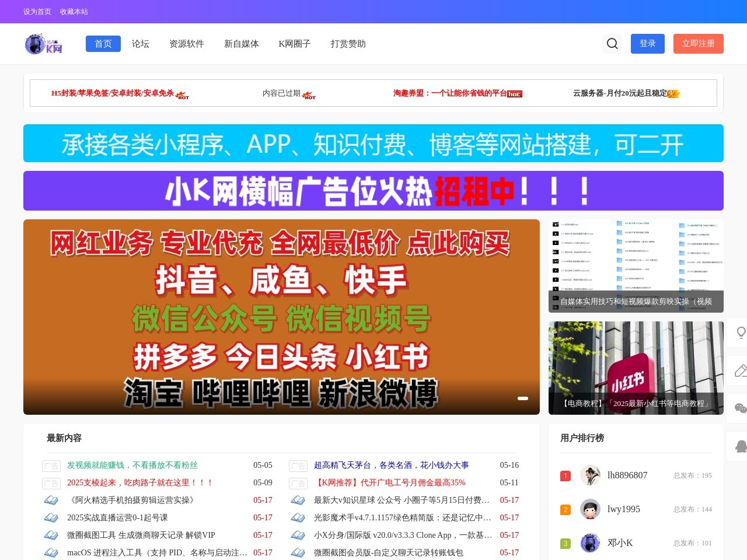Click username lwy1995 in ranking
The height and width of the screenshot is (560, 747).
tap(624, 509)
